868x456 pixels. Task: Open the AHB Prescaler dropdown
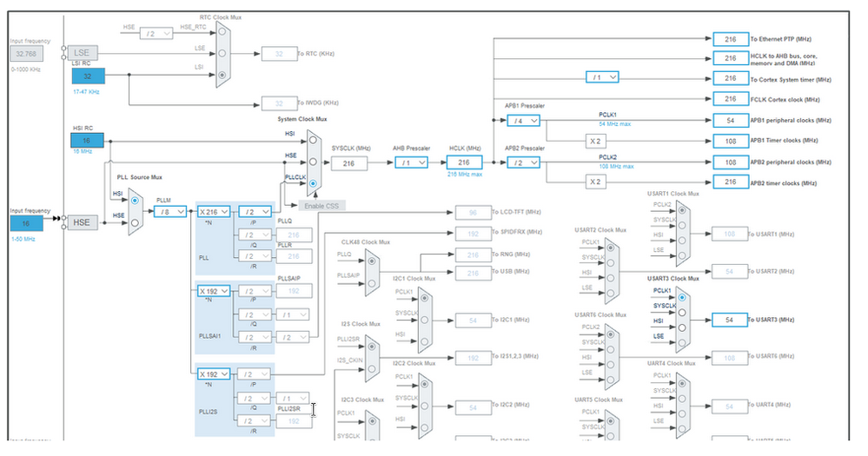point(411,162)
